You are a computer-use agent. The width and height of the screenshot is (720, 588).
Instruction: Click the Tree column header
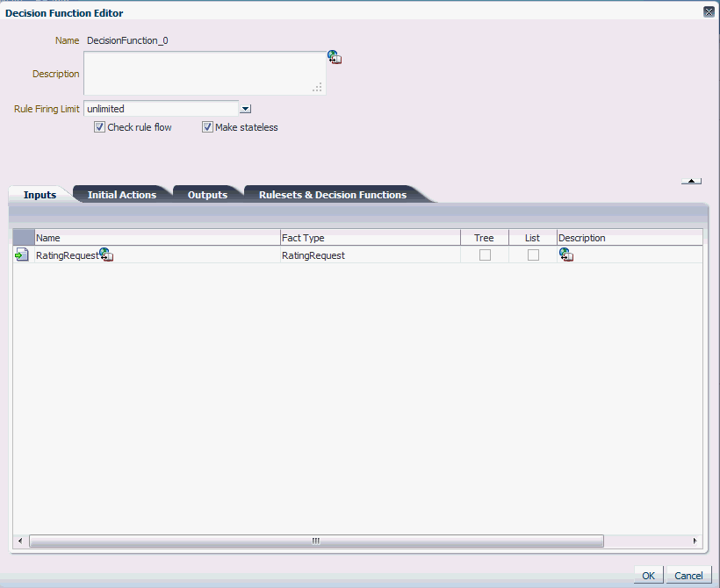[x=485, y=238]
